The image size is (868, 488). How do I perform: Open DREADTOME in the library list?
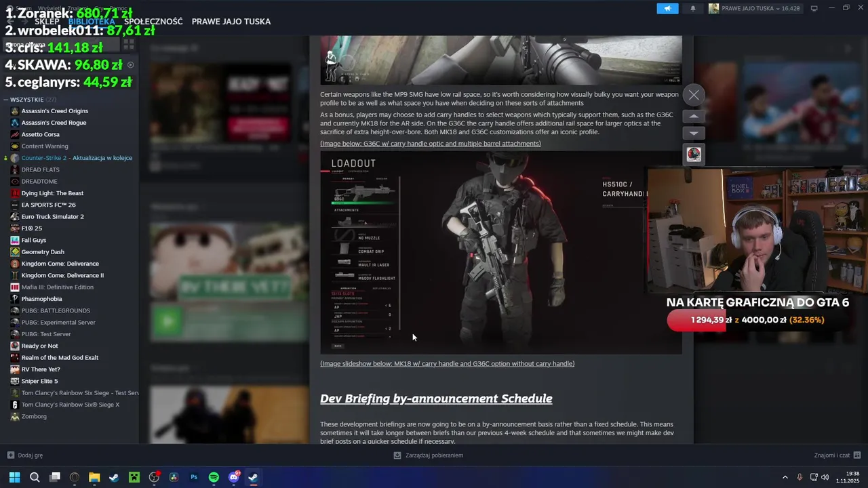39,182
